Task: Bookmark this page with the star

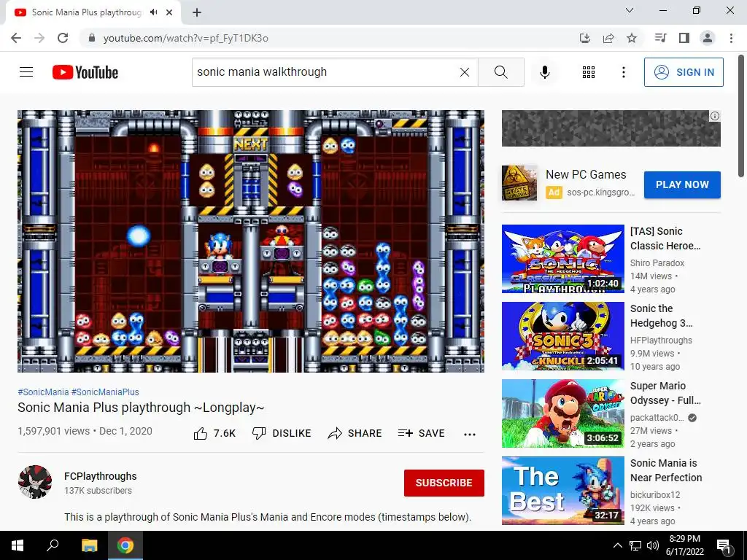Action: (x=631, y=38)
